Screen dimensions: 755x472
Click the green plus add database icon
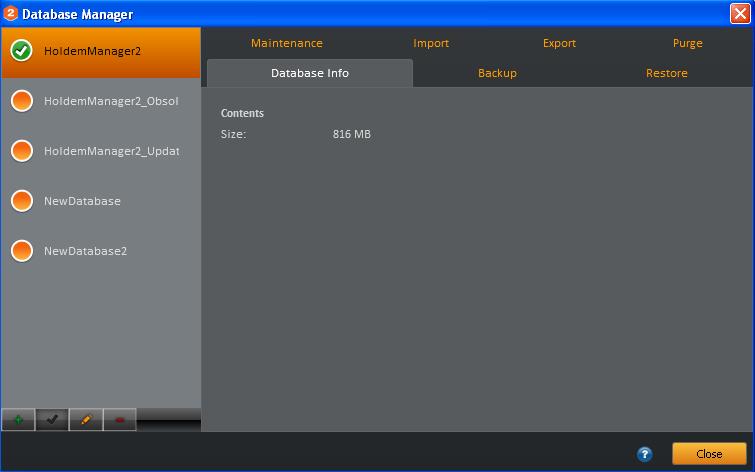click(18, 420)
